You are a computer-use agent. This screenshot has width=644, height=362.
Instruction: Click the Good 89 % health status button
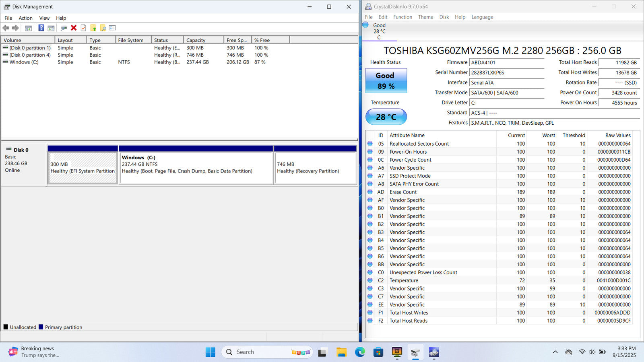coord(386,80)
